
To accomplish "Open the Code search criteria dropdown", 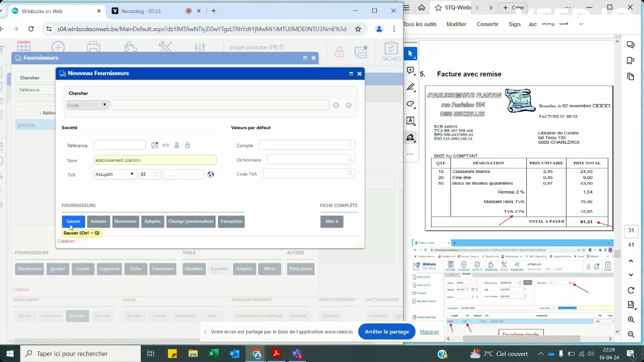I will click(88, 105).
